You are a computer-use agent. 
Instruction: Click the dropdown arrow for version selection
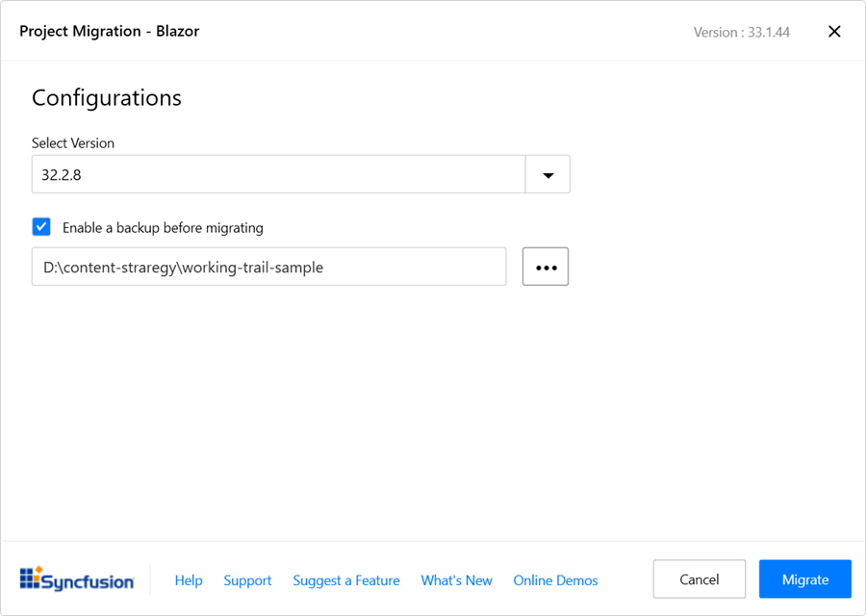pos(548,174)
